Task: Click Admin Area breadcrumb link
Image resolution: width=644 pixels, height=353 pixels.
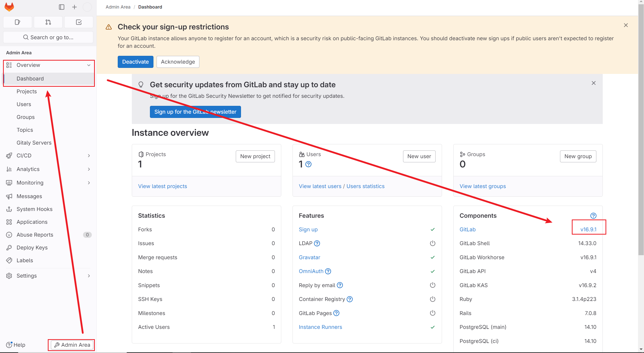Action: (118, 7)
